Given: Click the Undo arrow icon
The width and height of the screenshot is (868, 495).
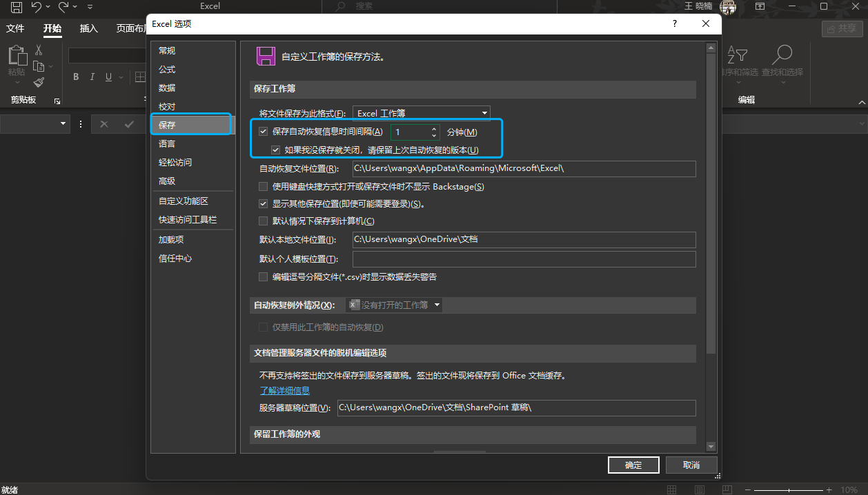Looking at the screenshot, I should pos(37,7).
